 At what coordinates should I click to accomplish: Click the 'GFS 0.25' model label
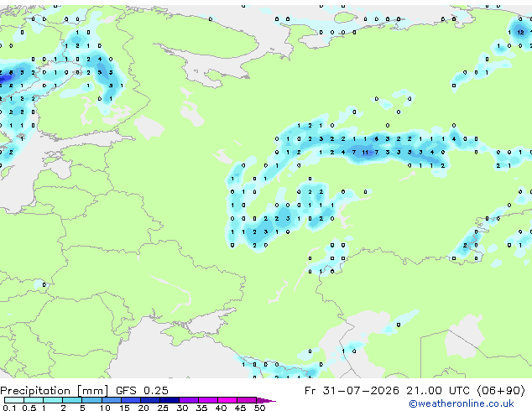142,391
